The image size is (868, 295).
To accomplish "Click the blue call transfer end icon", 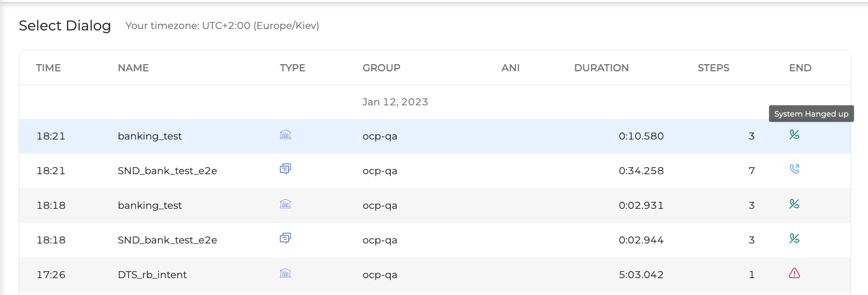I will point(794,169).
